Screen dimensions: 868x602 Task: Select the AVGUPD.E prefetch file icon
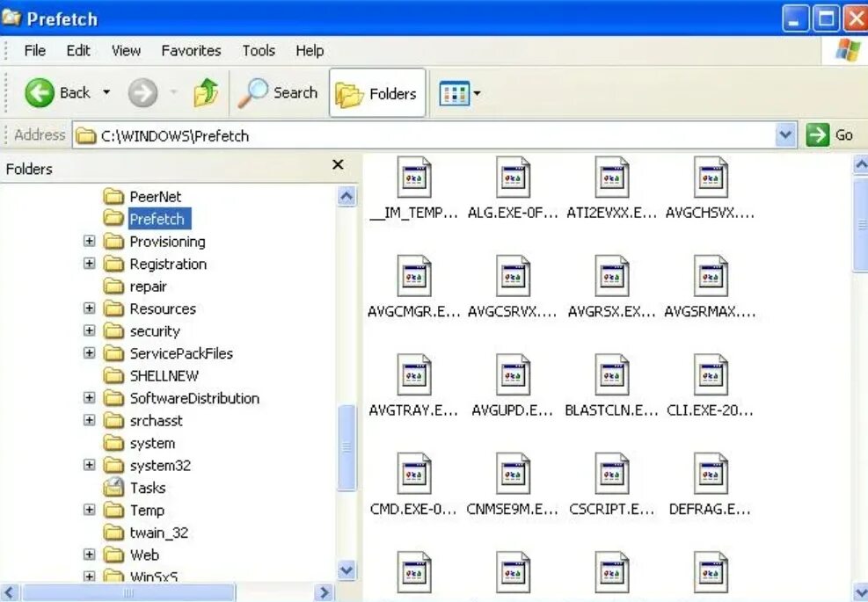(513, 375)
